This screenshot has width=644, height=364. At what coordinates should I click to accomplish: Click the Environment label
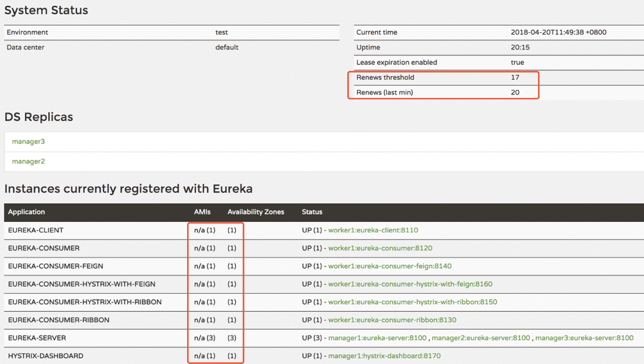27,32
